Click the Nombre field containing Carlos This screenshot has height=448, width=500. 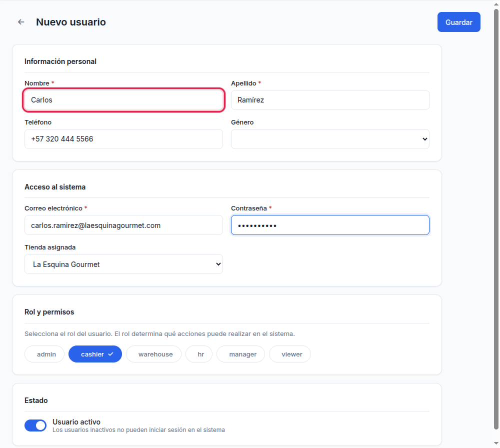[x=123, y=100]
